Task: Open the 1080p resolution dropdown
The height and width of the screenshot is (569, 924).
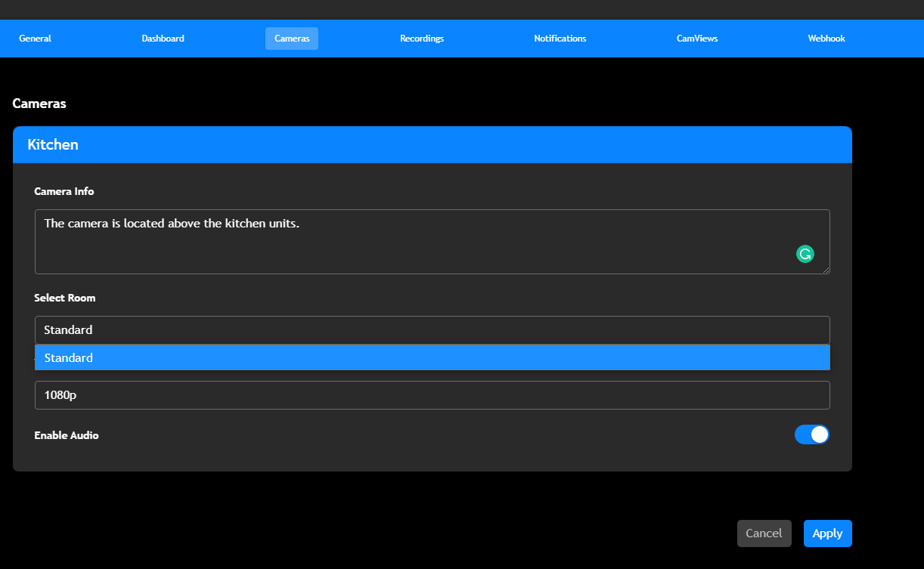Action: click(432, 394)
